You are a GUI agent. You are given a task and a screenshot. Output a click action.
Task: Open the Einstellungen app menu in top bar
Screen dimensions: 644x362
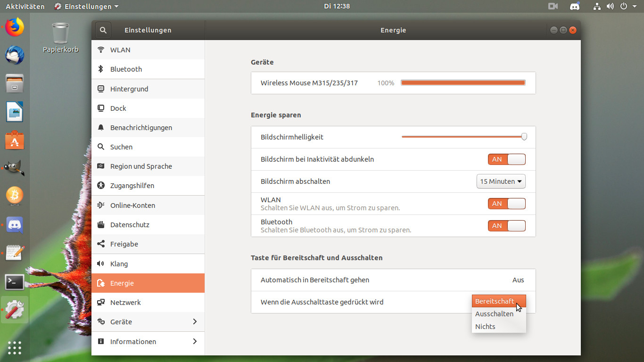[86, 6]
